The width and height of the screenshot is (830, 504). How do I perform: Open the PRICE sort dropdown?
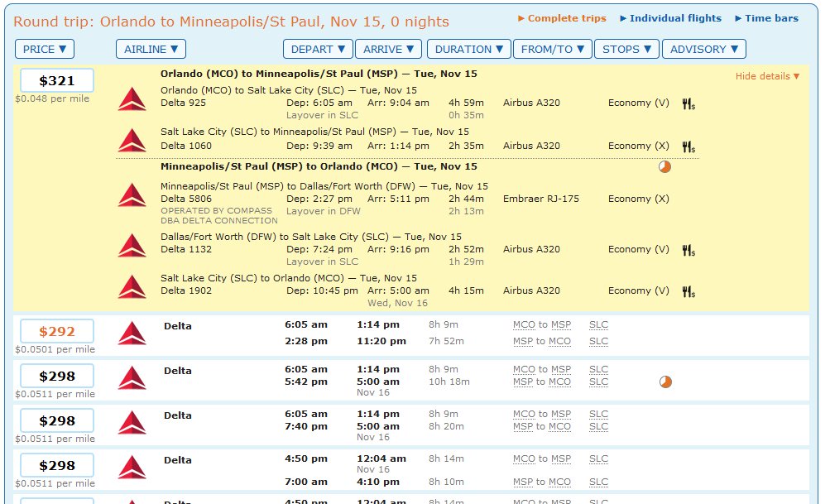point(45,49)
